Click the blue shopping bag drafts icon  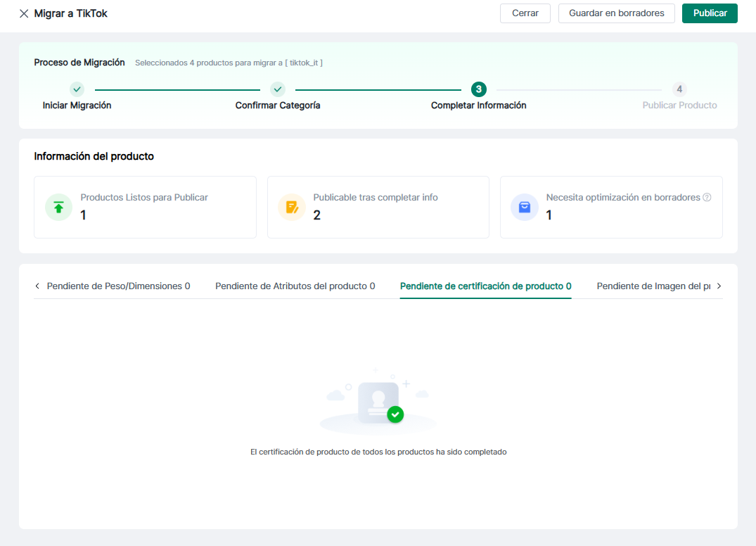pyautogui.click(x=525, y=208)
